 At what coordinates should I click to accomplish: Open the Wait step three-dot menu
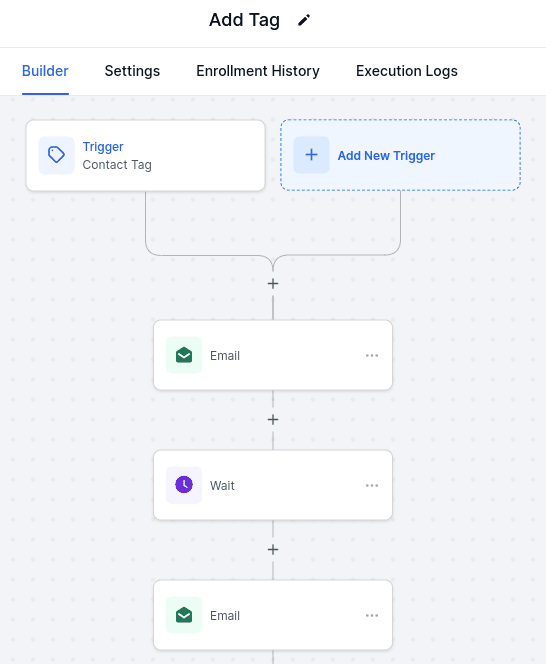pos(372,485)
